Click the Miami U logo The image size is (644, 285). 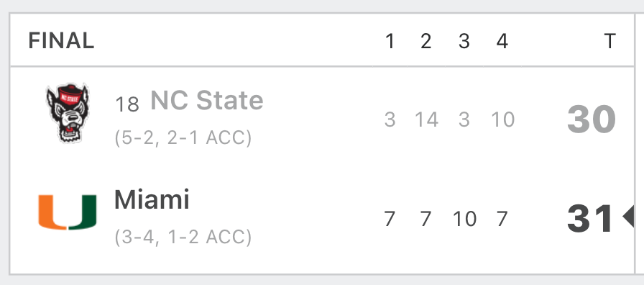point(68,212)
